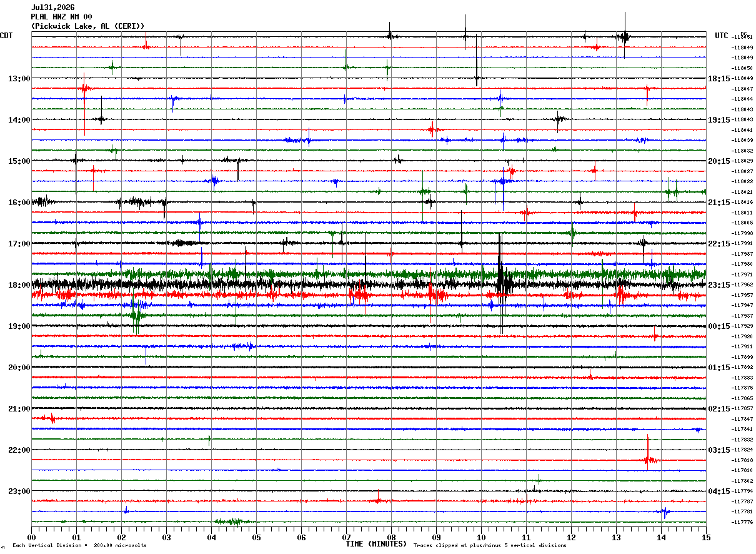
Task: Click the Traces clipped footer note
Action: [x=490, y=546]
